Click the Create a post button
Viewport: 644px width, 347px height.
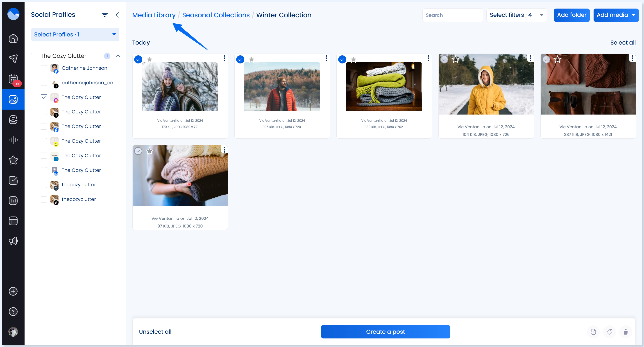(385, 332)
